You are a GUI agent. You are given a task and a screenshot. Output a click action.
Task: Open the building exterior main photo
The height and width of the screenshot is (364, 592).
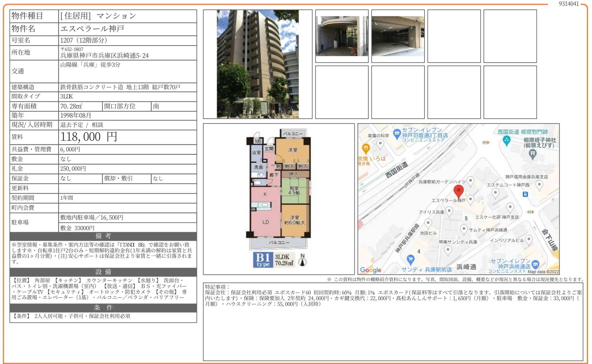pyautogui.click(x=257, y=64)
